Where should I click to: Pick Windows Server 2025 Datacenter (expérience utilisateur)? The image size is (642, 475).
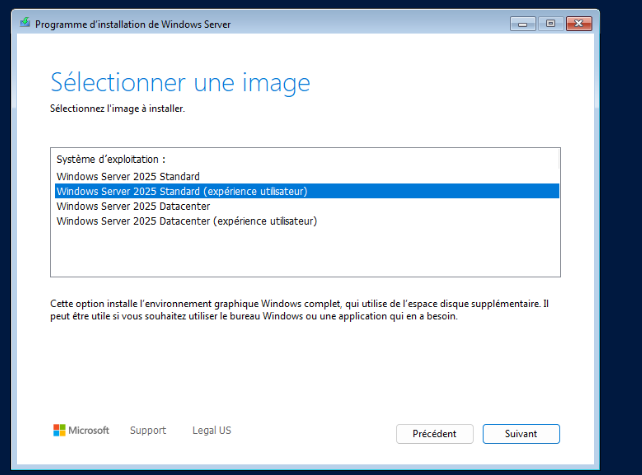[x=186, y=221]
